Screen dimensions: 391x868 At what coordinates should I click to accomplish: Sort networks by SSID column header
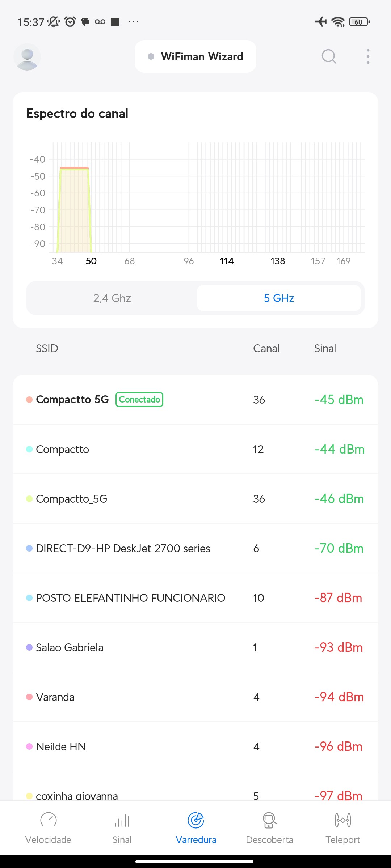click(x=47, y=349)
